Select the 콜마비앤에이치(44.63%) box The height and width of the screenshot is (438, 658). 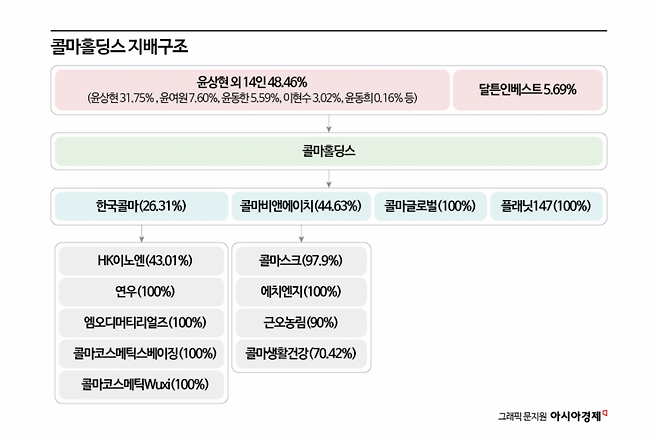click(301, 207)
